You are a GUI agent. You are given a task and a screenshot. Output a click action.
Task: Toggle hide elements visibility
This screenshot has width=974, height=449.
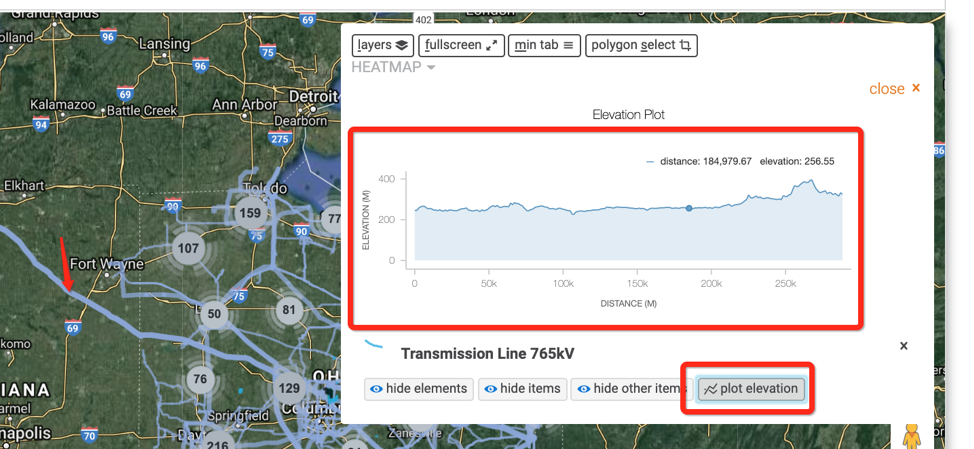point(419,389)
